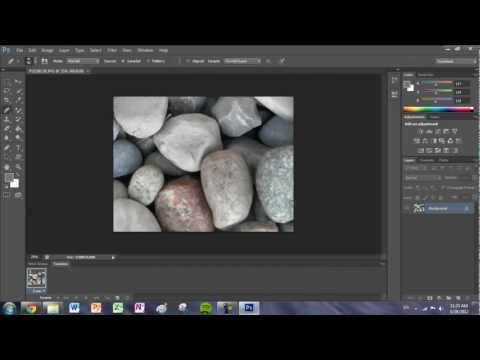Toggle Quick Mask mode
The width and height of the screenshot is (480, 360).
pyautogui.click(x=7, y=195)
